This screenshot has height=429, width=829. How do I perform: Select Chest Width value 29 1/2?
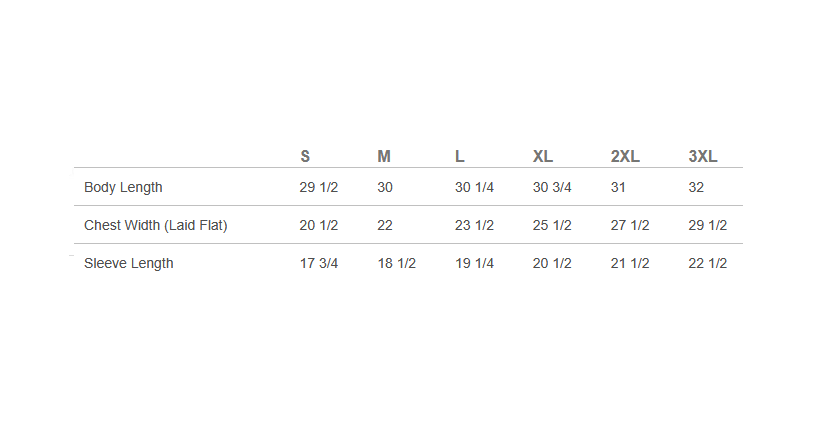[708, 225]
